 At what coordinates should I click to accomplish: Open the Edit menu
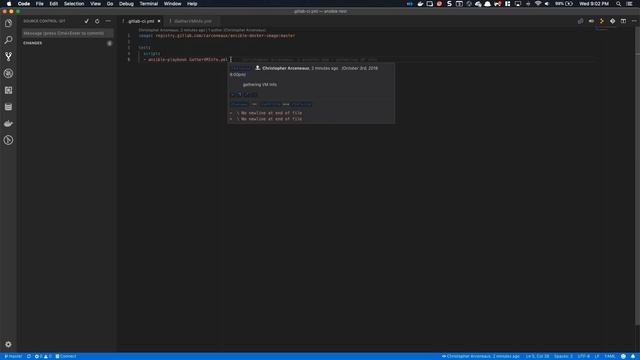pos(53,4)
